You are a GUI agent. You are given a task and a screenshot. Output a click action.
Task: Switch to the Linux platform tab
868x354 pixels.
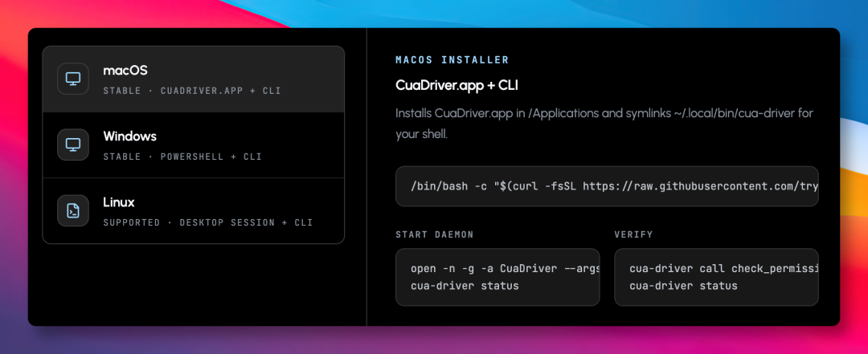pyautogui.click(x=193, y=211)
